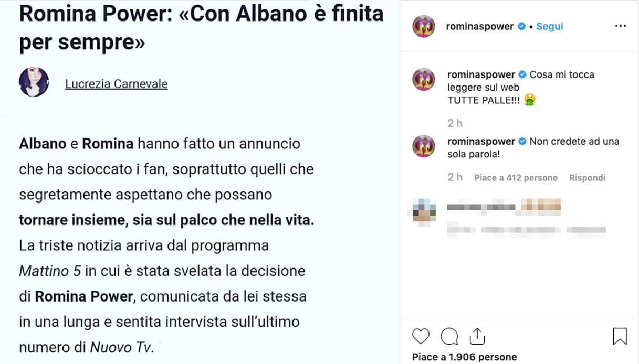Click the article headline about Romina Power
This screenshot has height=364, width=639.
[201, 28]
